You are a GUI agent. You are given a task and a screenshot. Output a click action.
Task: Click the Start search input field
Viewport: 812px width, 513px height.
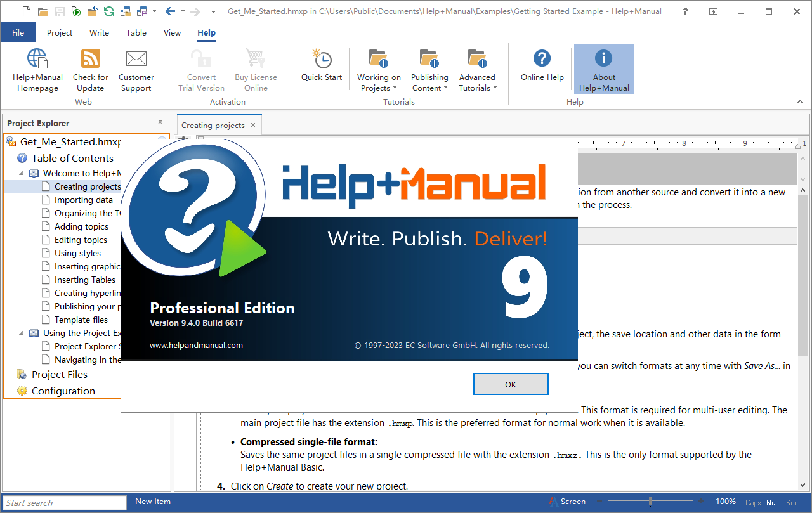pos(63,503)
